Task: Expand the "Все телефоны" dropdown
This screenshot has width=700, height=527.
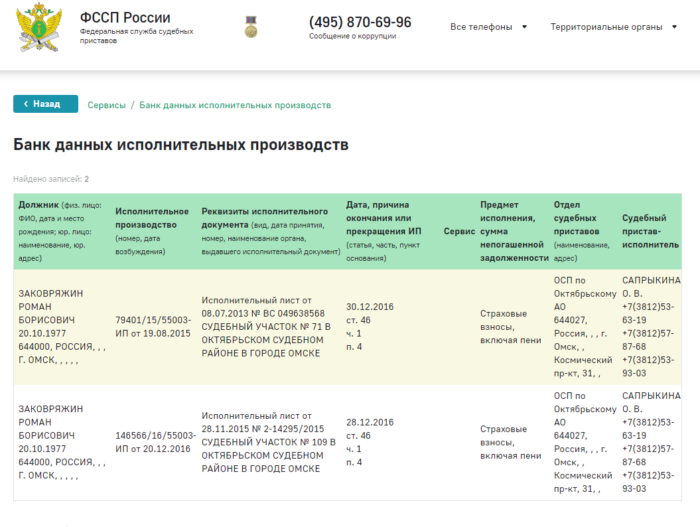Action: coord(488,27)
